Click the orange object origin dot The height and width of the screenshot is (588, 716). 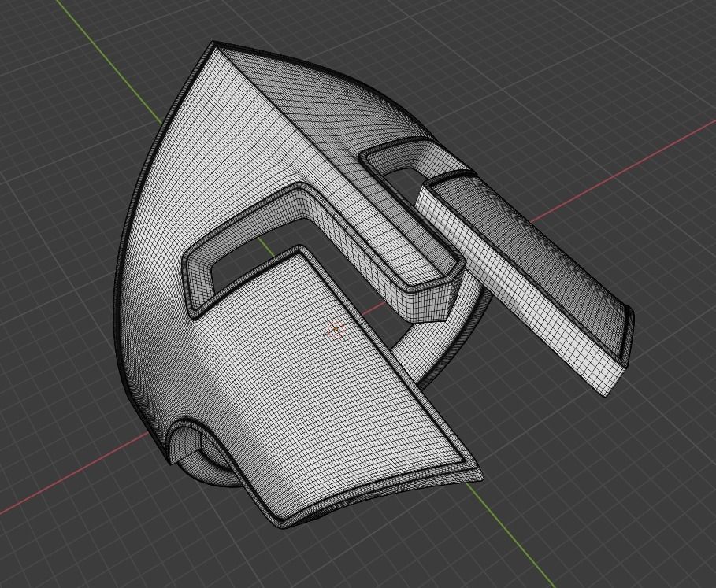click(336, 328)
